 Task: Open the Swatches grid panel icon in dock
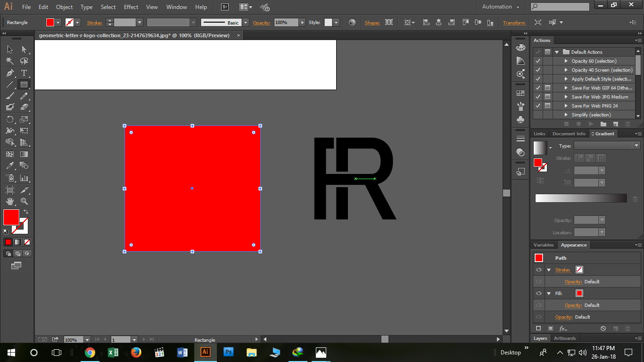coord(520,93)
